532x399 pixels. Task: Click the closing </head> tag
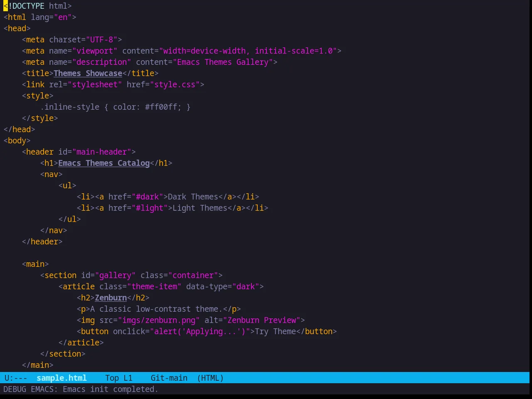[x=19, y=129]
